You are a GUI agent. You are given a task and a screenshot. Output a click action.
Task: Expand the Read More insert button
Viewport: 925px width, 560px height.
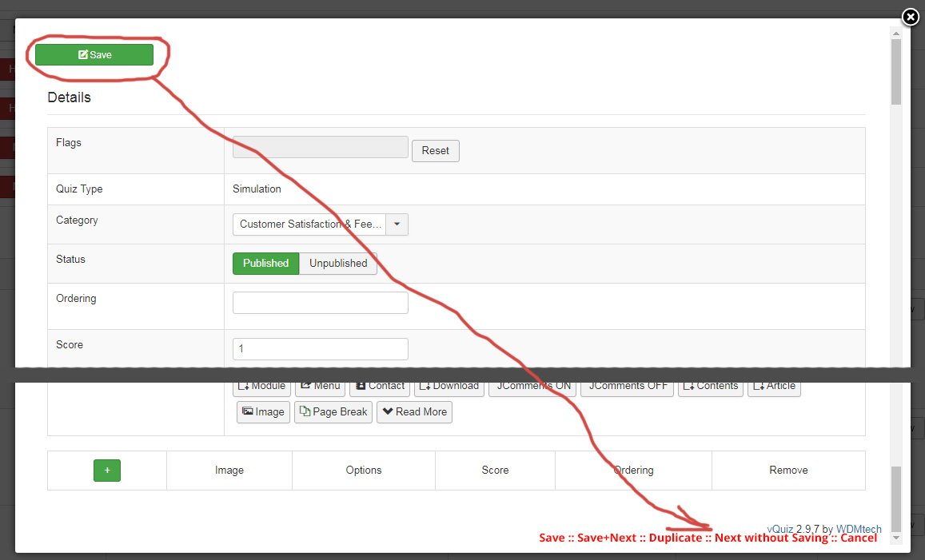click(x=414, y=412)
